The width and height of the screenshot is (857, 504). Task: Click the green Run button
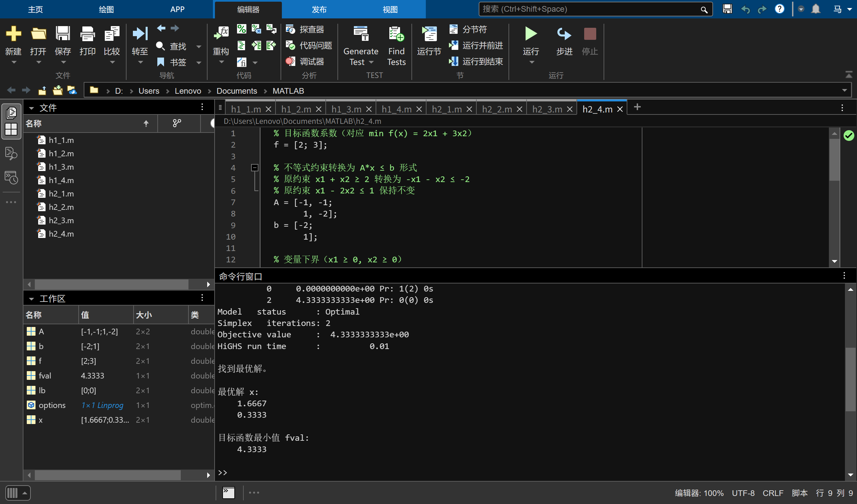(x=531, y=34)
